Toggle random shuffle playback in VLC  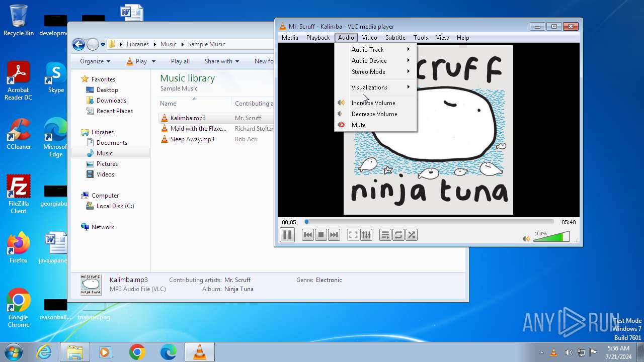pyautogui.click(x=412, y=235)
